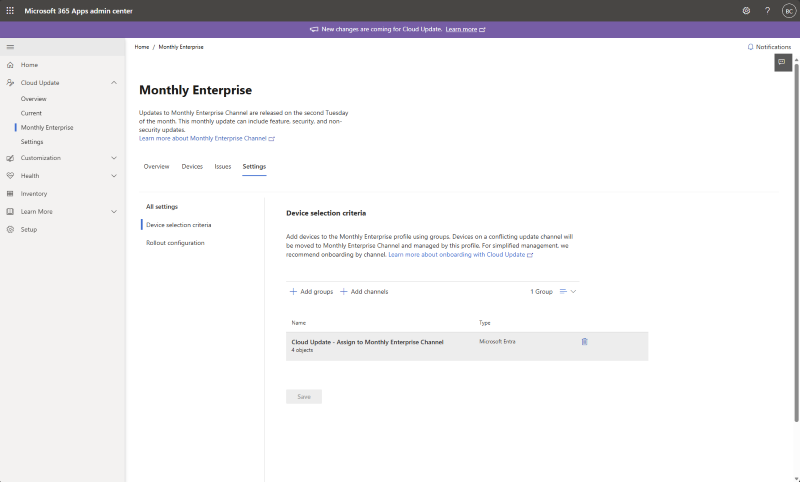The height and width of the screenshot is (482, 800).
Task: Click the Learn More book icon
Action: coord(10,212)
